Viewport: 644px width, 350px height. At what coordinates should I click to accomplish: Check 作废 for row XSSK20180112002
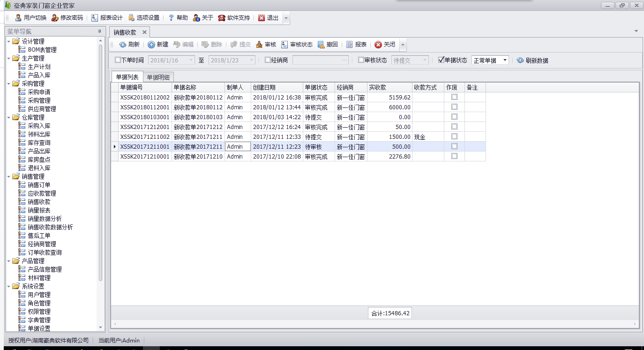point(454,97)
